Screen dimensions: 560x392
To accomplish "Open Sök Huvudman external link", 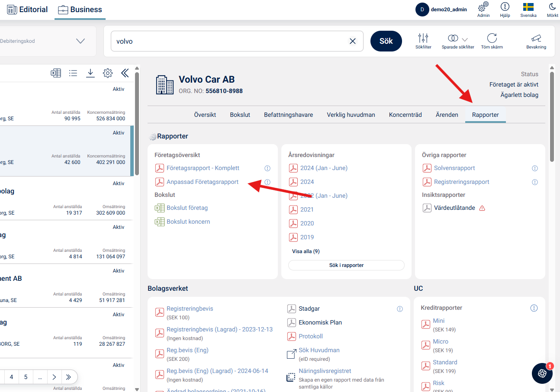I will [x=319, y=350].
